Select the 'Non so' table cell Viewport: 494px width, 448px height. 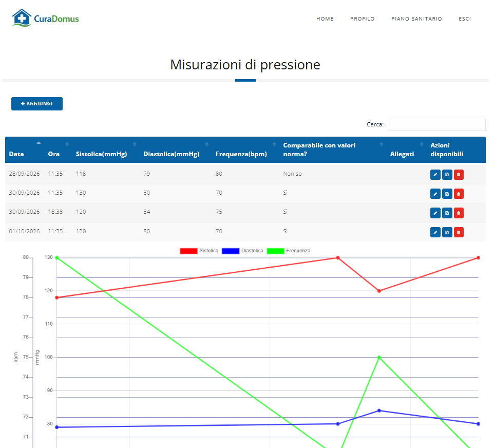coord(292,174)
